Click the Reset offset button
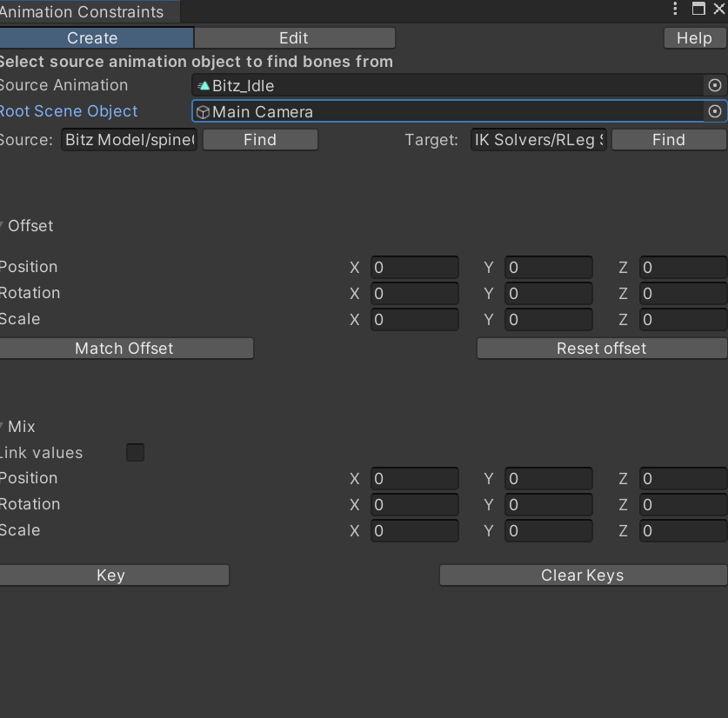 [602, 348]
